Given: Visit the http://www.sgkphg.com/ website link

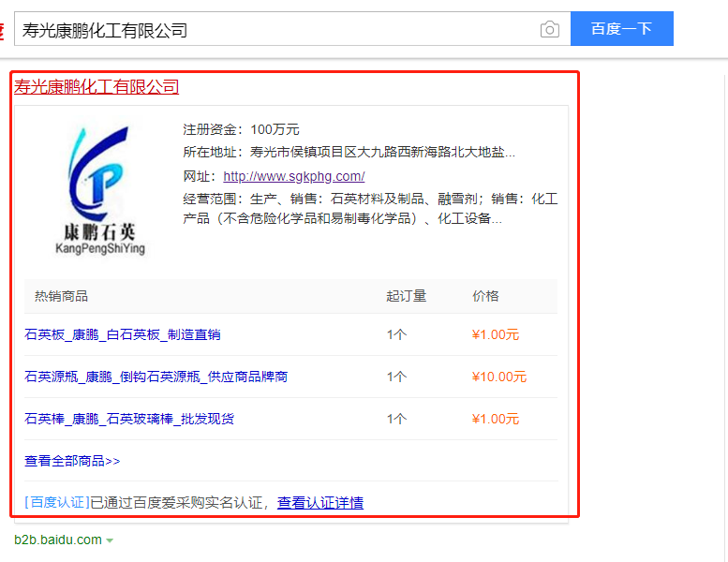Looking at the screenshot, I should pyautogui.click(x=293, y=176).
